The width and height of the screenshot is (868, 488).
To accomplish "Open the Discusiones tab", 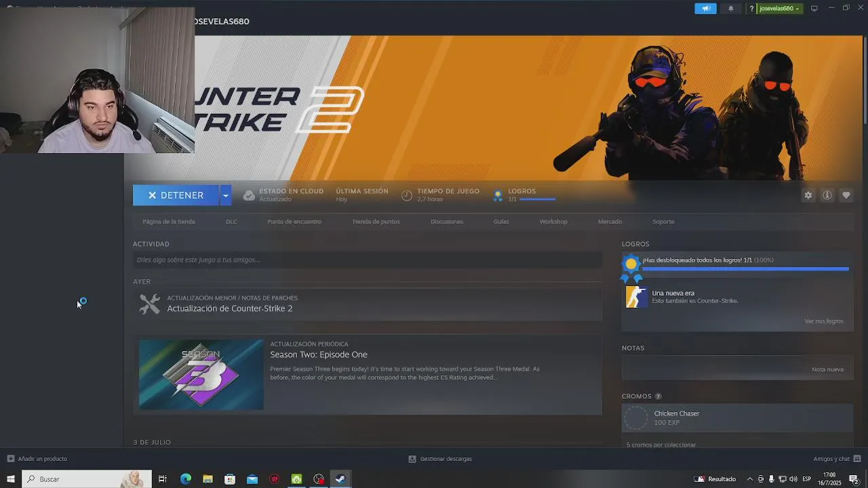I will [x=447, y=222].
